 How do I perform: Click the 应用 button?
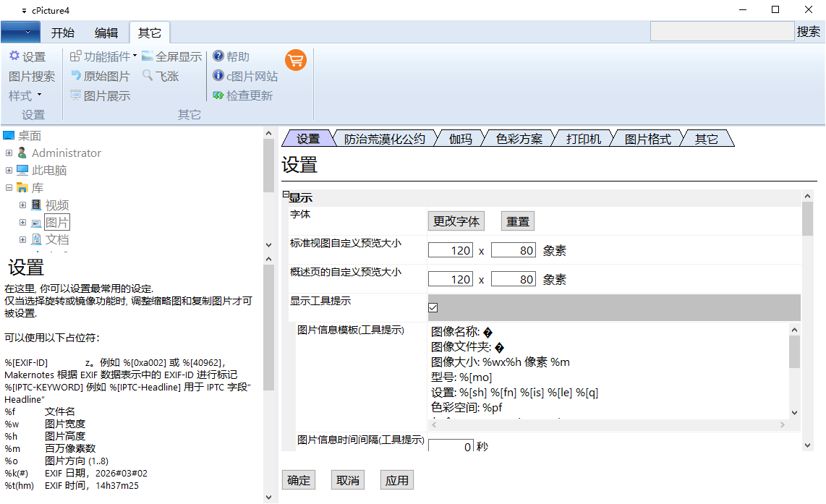[x=396, y=479]
